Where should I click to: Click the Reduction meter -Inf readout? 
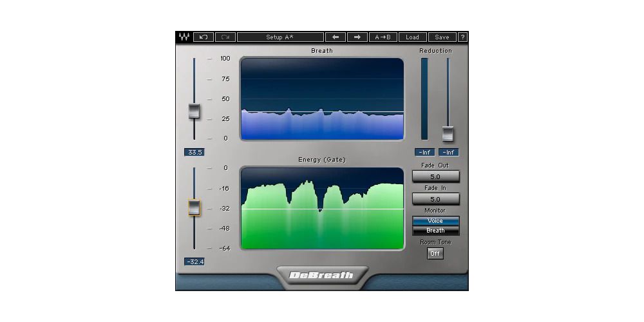(424, 153)
